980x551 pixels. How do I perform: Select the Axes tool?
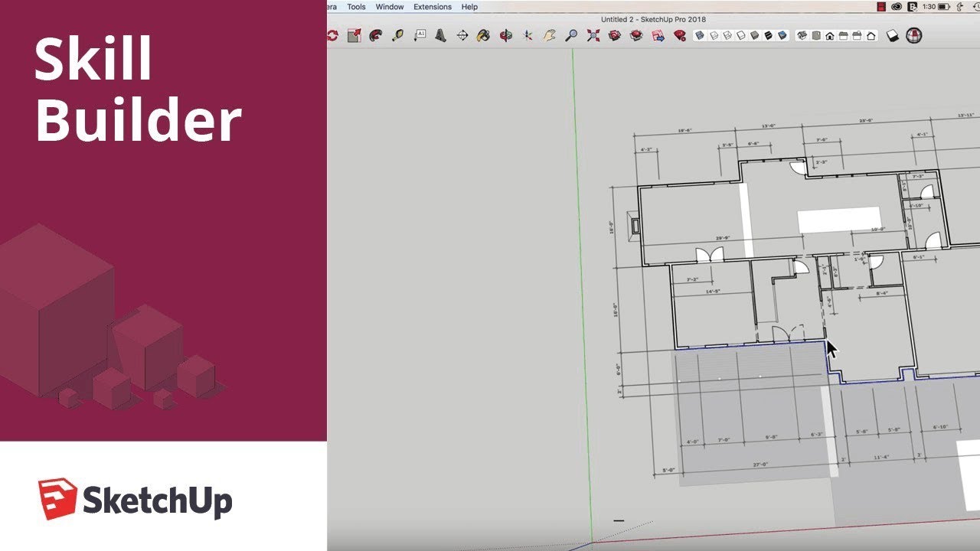click(526, 34)
